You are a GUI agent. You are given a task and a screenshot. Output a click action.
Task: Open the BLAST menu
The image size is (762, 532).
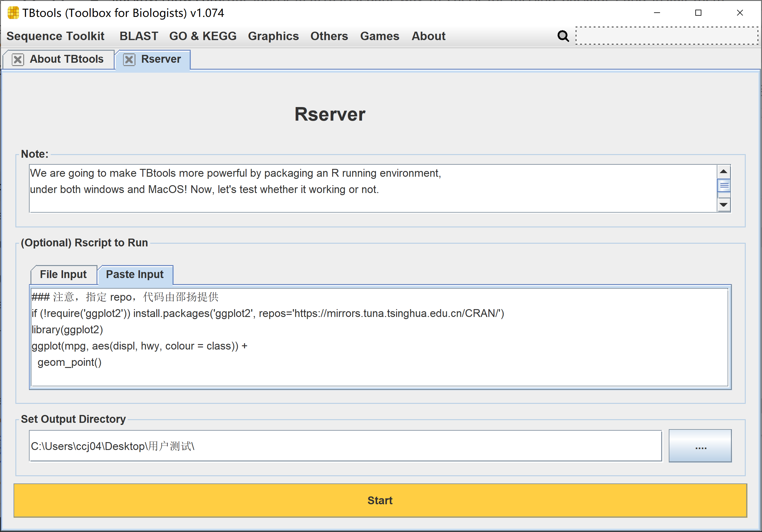coord(139,36)
